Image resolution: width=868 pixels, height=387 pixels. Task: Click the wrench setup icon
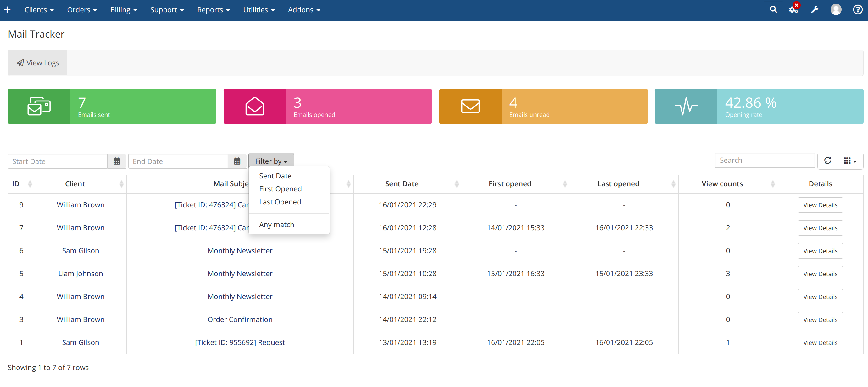point(815,10)
